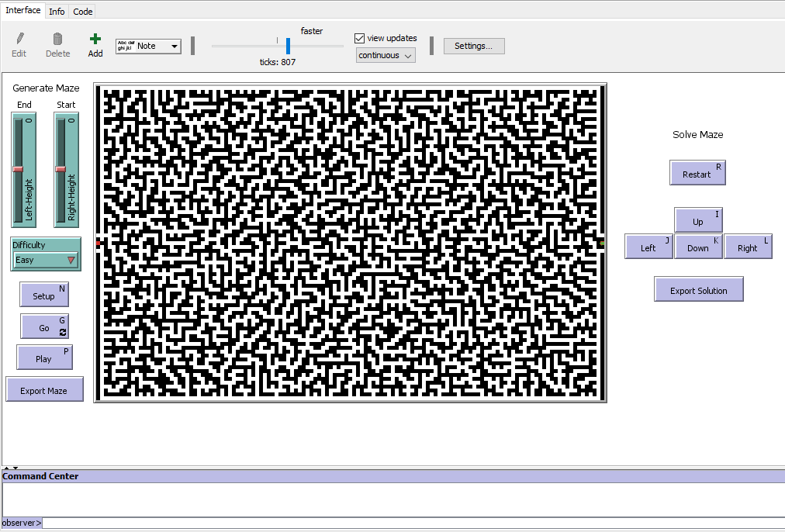Open the continuous update mode dropdown
Screen dimensions: 785x532
click(386, 55)
